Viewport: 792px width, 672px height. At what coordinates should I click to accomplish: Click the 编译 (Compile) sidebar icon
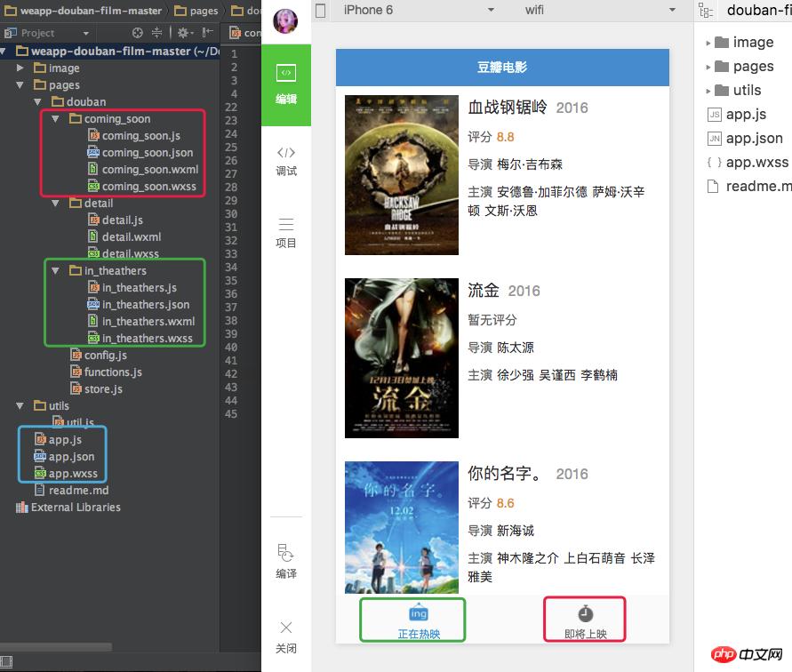click(x=285, y=561)
